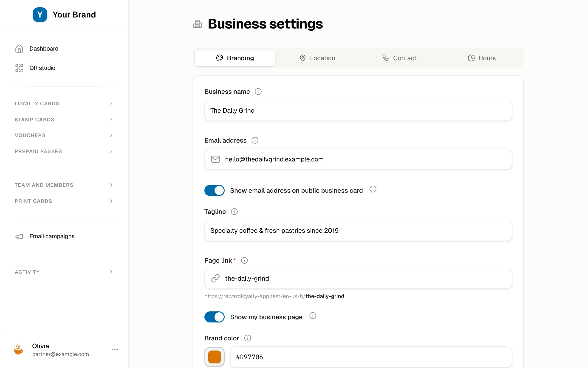Click the orange brand color swatch
This screenshot has height=368, width=588.
click(214, 357)
